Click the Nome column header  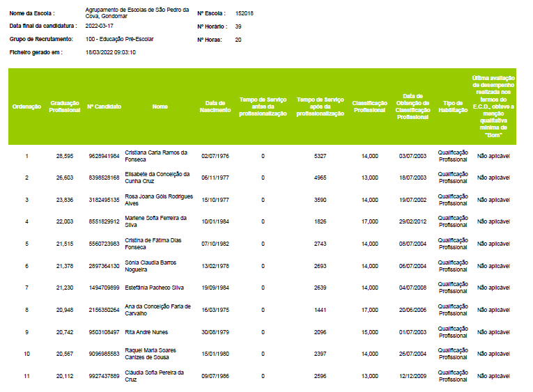[x=160, y=107]
